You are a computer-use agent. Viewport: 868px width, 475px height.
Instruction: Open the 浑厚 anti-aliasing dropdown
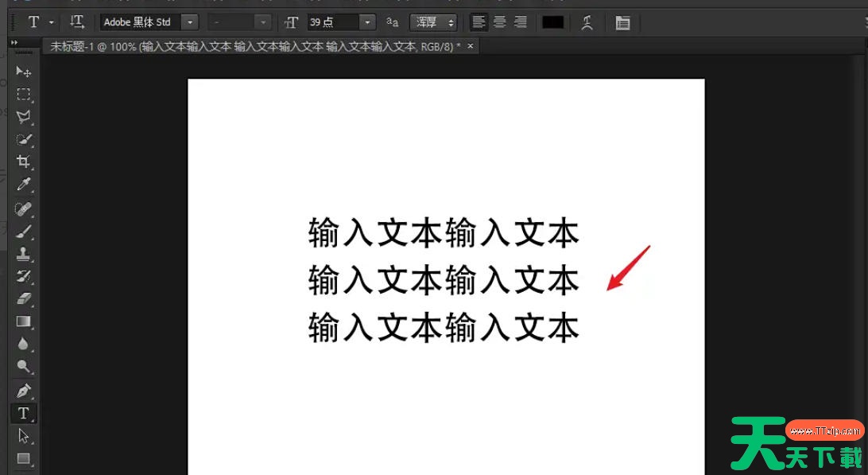pyautogui.click(x=433, y=22)
